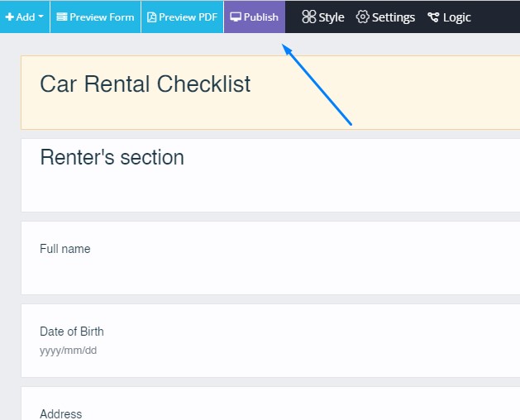Open the Style menu label
Image resolution: width=520 pixels, height=420 pixels.
[x=332, y=17]
